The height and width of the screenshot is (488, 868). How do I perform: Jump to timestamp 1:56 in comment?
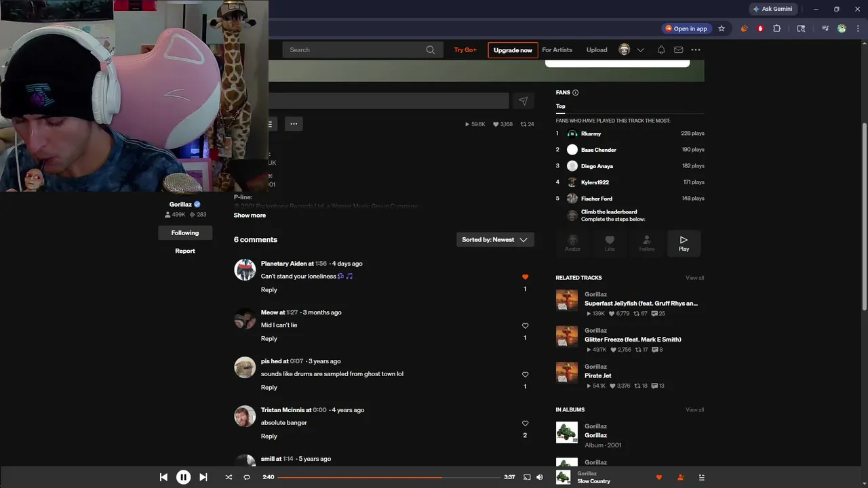click(x=321, y=264)
